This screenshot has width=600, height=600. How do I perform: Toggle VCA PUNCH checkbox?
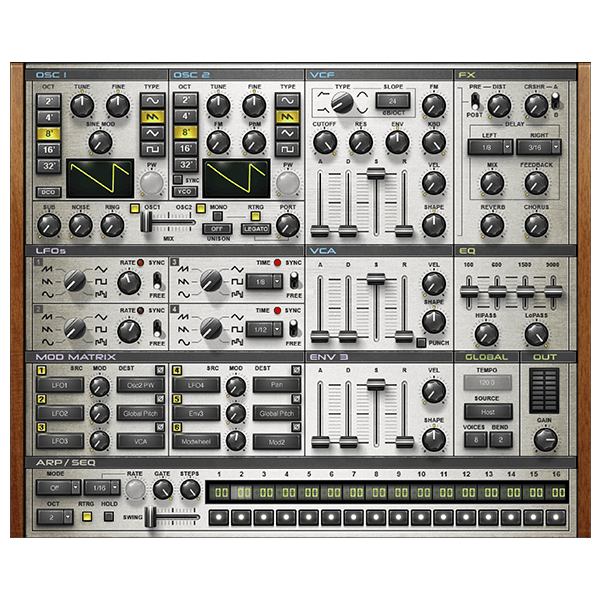click(421, 342)
